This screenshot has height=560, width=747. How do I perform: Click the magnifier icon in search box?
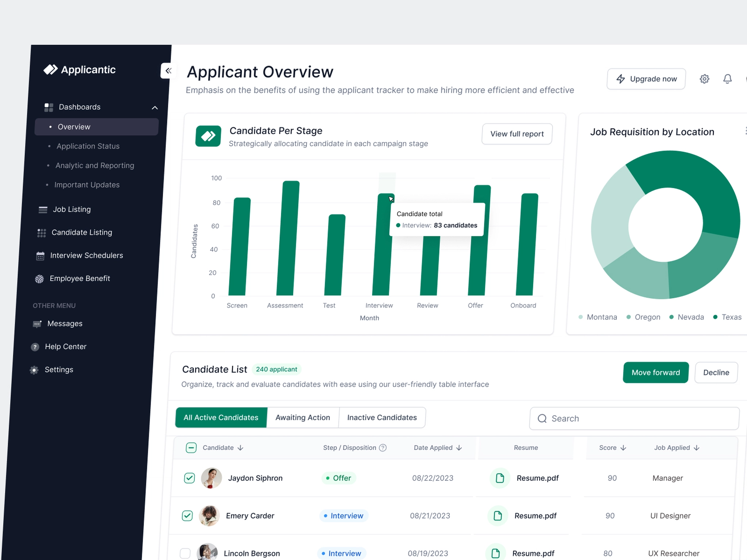click(x=542, y=419)
